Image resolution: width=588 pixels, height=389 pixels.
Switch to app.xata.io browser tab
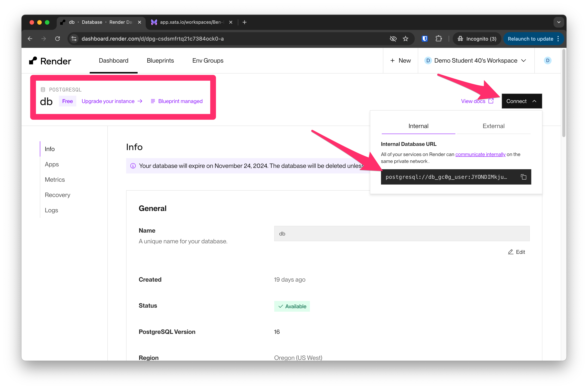pyautogui.click(x=191, y=22)
